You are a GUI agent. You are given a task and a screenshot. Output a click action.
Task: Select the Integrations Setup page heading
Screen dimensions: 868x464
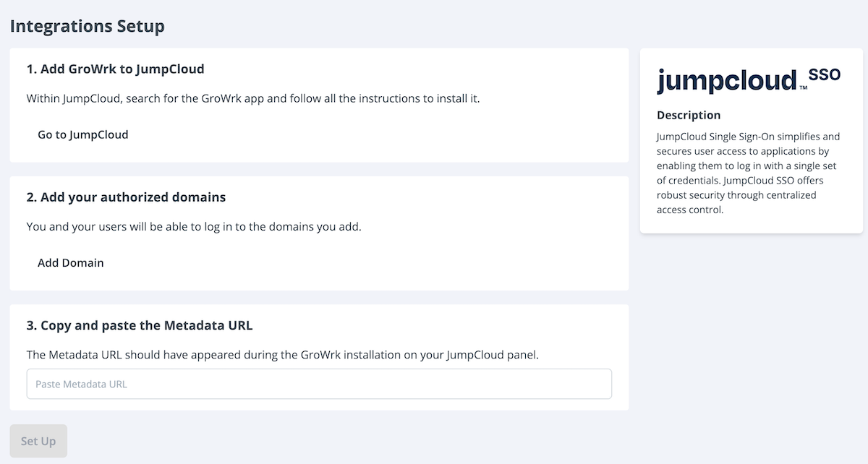(88, 27)
